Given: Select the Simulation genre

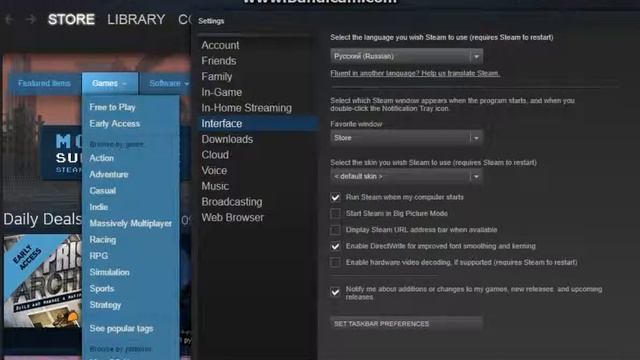Looking at the screenshot, I should [x=109, y=272].
